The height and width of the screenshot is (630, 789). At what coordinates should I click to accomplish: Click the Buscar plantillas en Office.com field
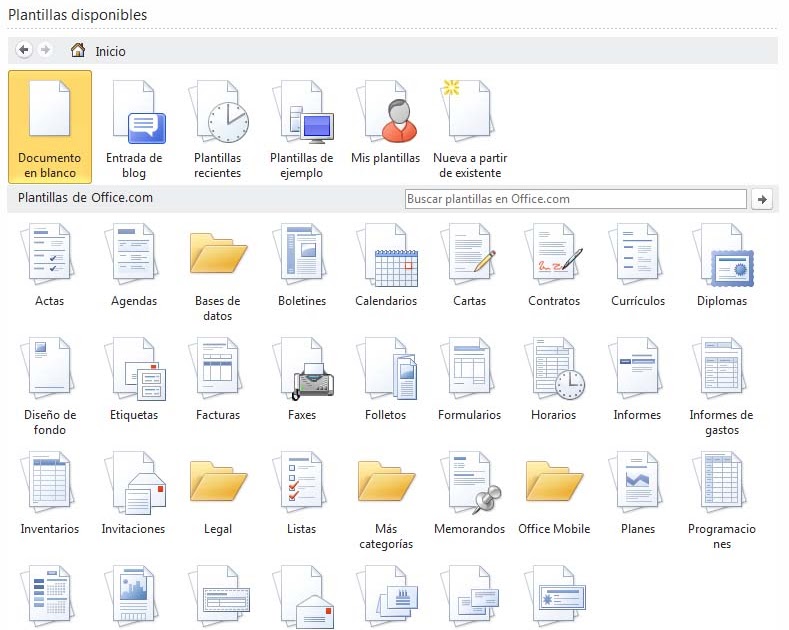click(576, 199)
